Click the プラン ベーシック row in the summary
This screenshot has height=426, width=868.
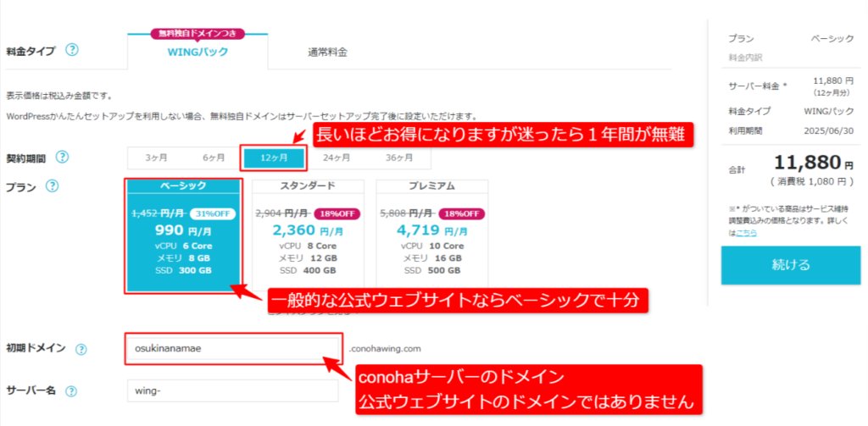tap(791, 39)
